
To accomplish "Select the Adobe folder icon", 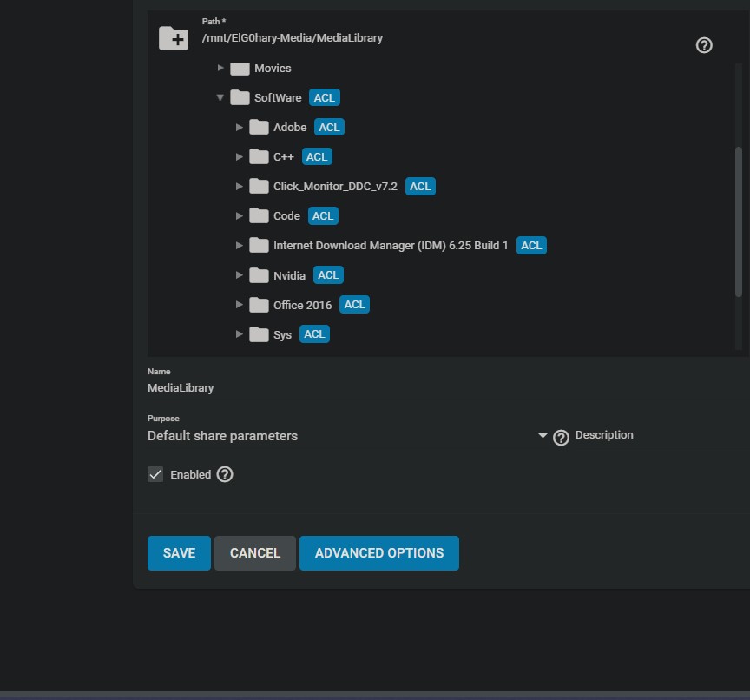I will pyautogui.click(x=259, y=128).
